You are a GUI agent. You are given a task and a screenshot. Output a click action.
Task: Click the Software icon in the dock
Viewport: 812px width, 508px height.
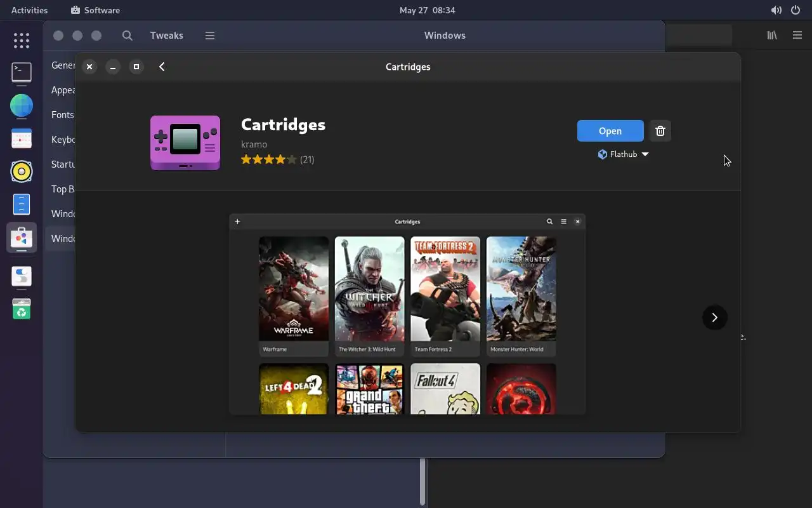click(22, 237)
